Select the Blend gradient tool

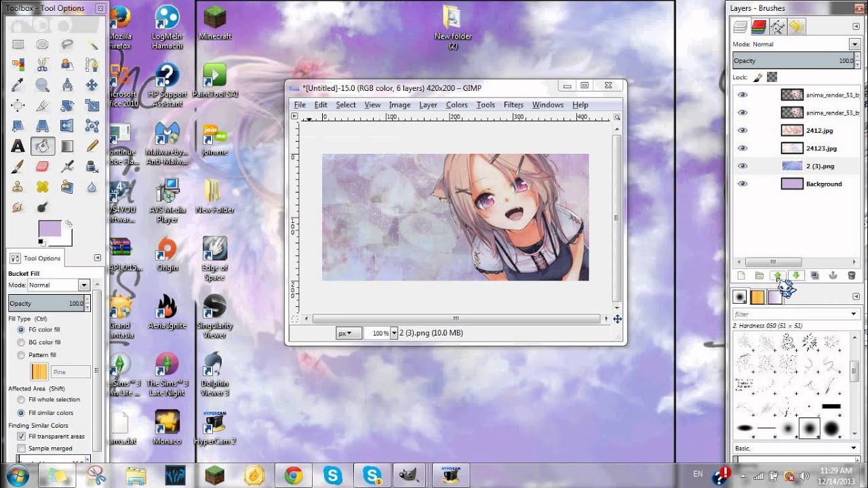point(67,146)
